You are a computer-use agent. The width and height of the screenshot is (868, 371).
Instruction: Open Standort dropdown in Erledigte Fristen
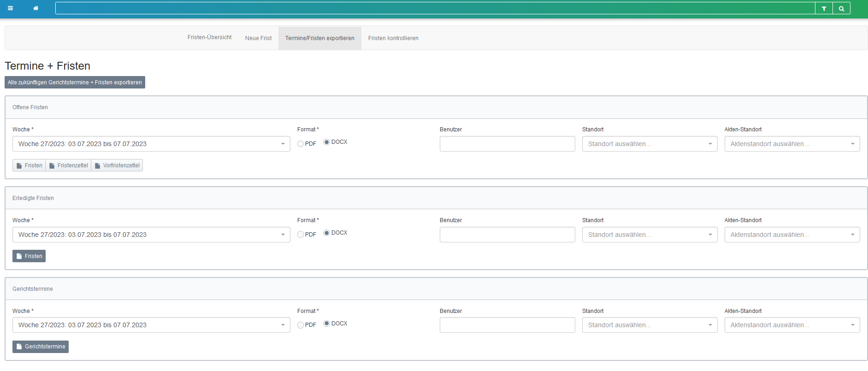coord(650,235)
